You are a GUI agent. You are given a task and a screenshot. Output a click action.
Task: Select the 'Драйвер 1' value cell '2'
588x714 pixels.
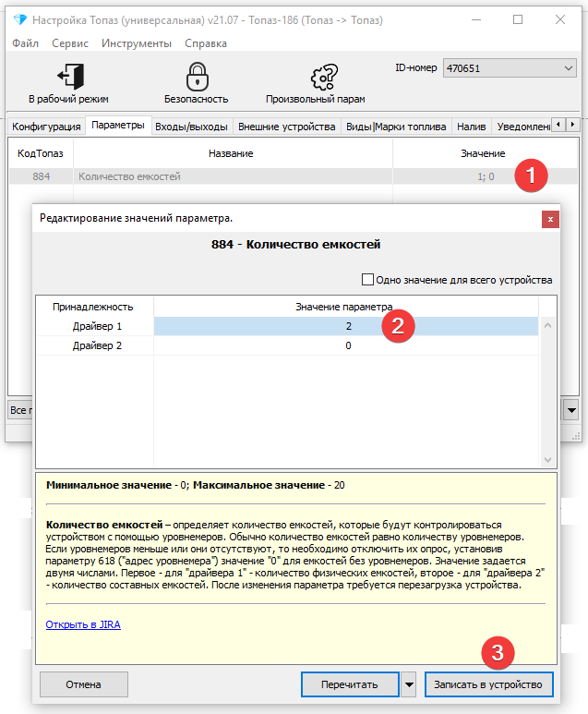click(x=346, y=326)
